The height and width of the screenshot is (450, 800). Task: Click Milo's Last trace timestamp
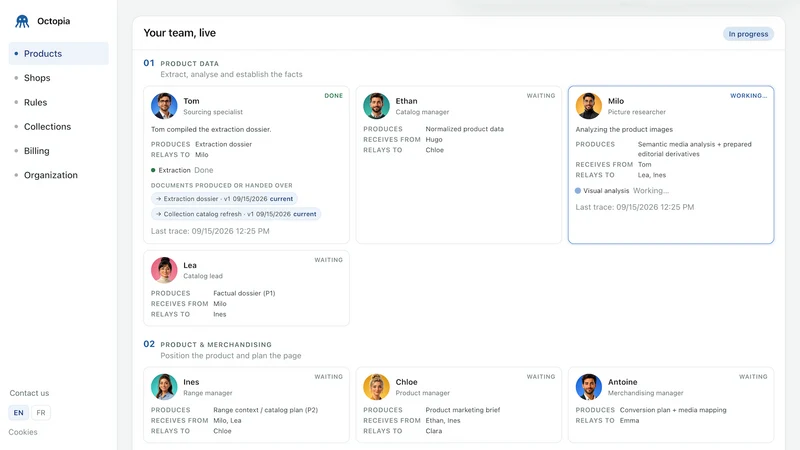click(x=635, y=207)
